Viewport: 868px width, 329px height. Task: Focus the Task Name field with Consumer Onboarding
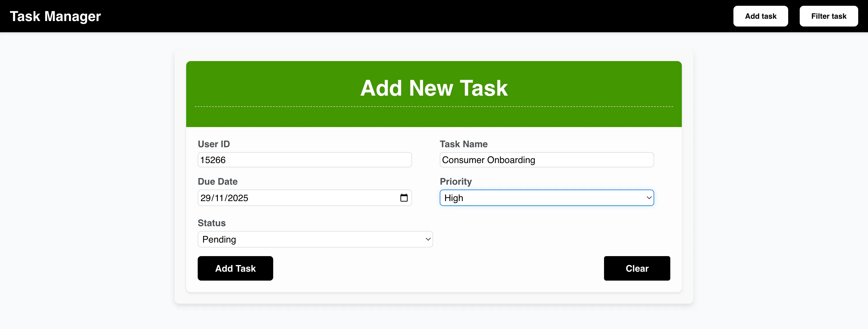(x=546, y=160)
